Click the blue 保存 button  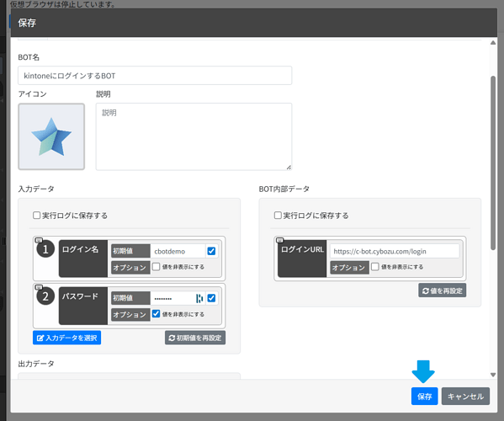(x=424, y=397)
